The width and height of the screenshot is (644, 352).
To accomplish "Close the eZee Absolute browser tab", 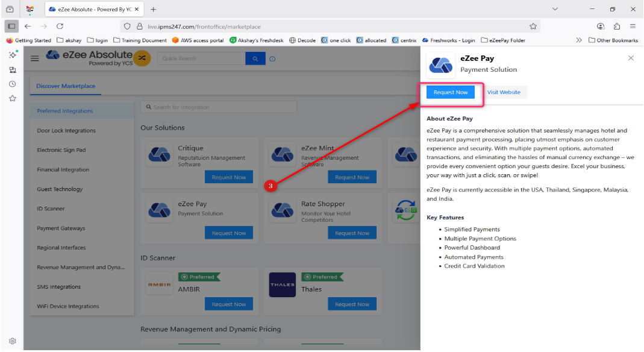I will click(137, 9).
